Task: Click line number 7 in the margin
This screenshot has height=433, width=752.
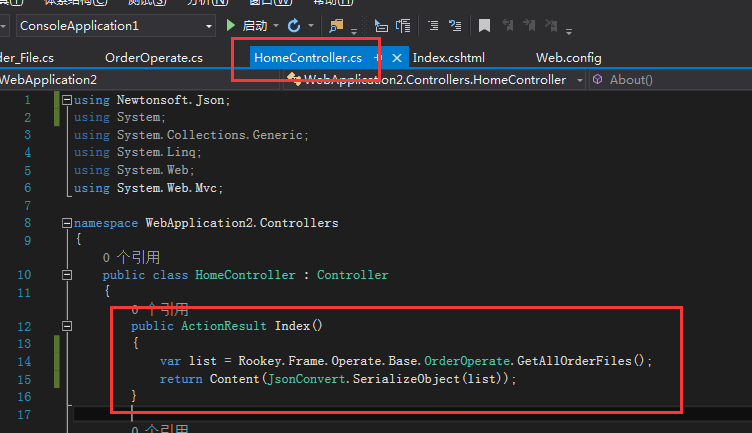Action: 27,206
